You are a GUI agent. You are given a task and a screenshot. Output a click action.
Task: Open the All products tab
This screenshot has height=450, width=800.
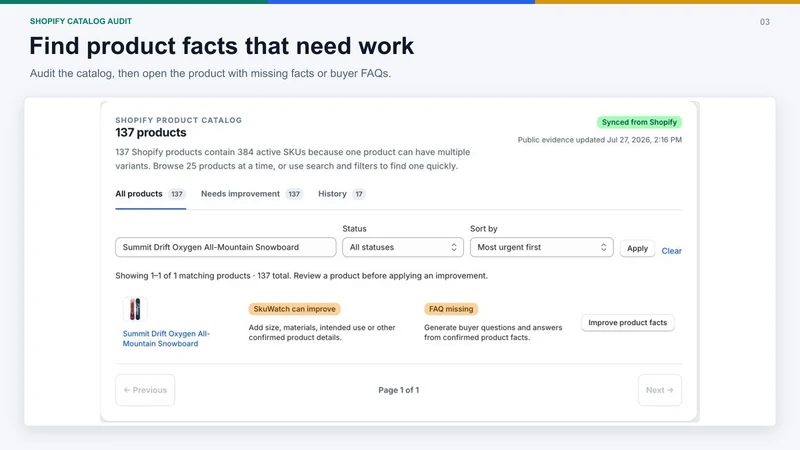[x=150, y=194]
